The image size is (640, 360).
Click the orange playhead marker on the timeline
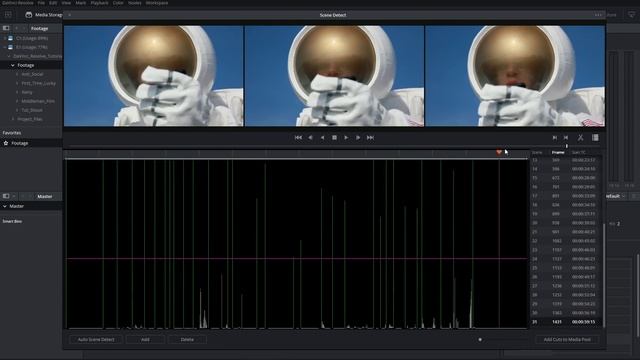499,152
